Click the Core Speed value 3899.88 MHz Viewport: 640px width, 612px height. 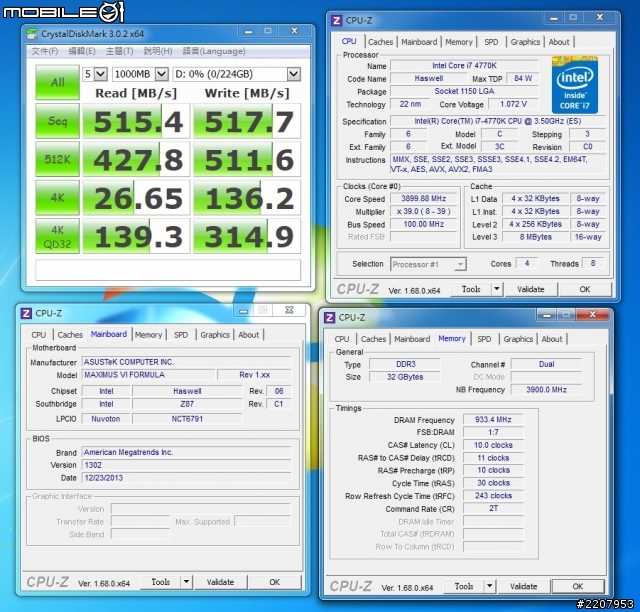pos(424,198)
